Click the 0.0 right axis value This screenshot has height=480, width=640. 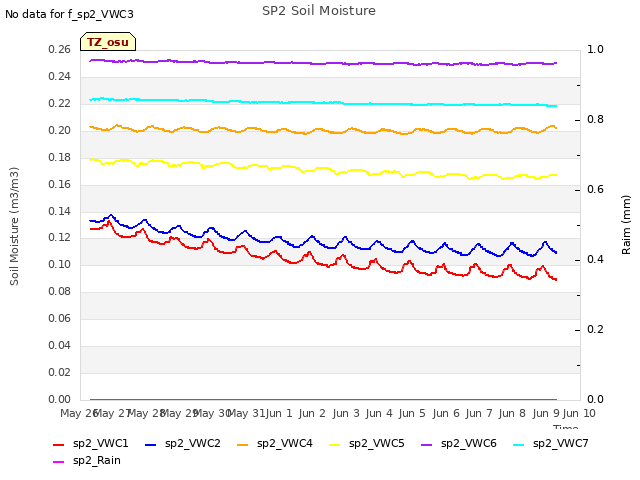[595, 400]
